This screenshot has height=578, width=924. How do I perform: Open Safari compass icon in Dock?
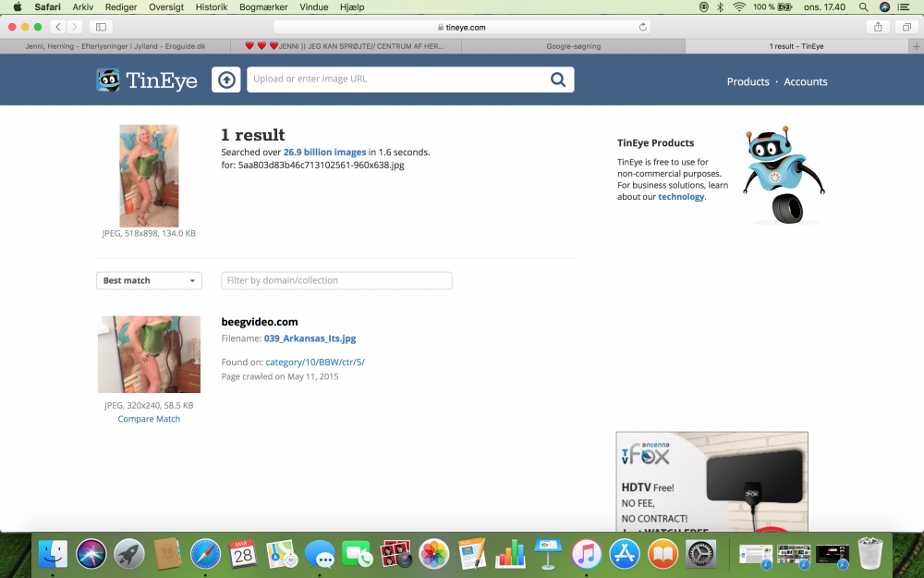coord(205,554)
